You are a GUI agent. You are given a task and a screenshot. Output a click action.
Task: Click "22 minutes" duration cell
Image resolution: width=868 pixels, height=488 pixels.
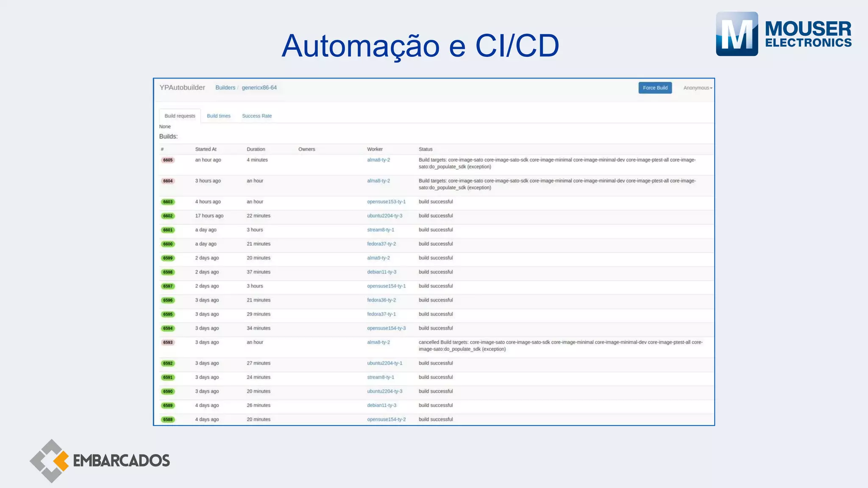259,216
